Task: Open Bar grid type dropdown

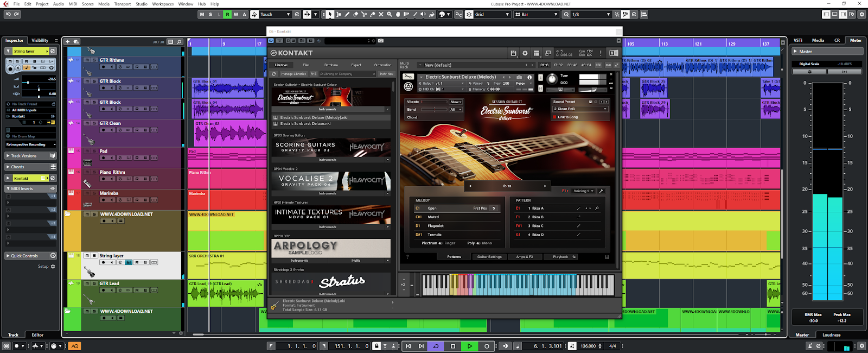Action: 537,14
